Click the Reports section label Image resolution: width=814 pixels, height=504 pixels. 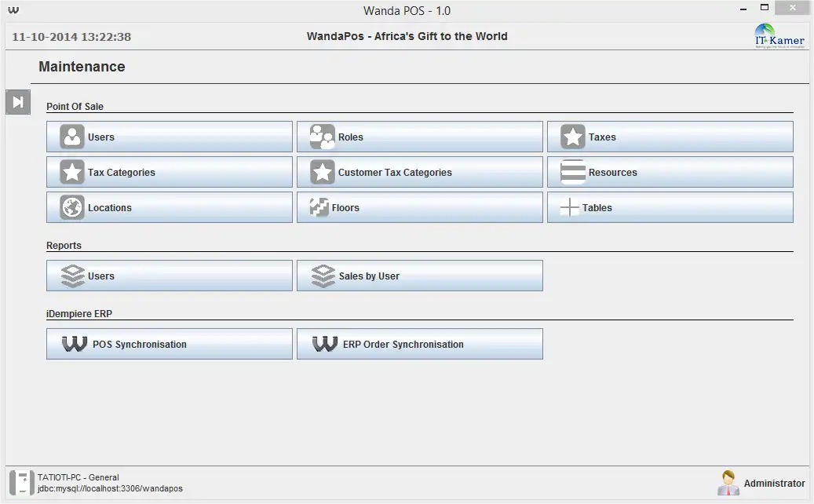64,246
